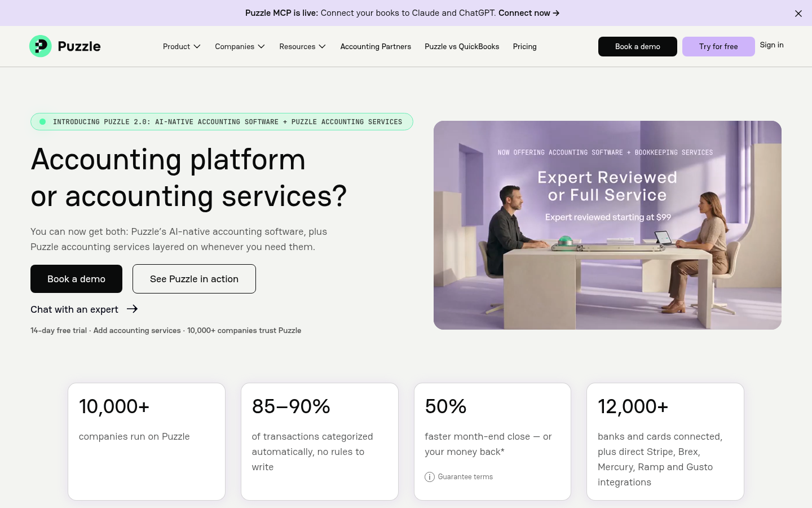Click the Puzzle wordmark text
812x508 pixels.
tap(79, 46)
